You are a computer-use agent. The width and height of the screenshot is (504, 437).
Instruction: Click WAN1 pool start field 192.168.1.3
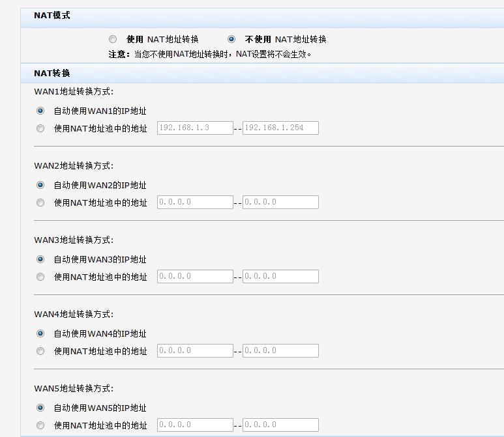click(x=195, y=128)
